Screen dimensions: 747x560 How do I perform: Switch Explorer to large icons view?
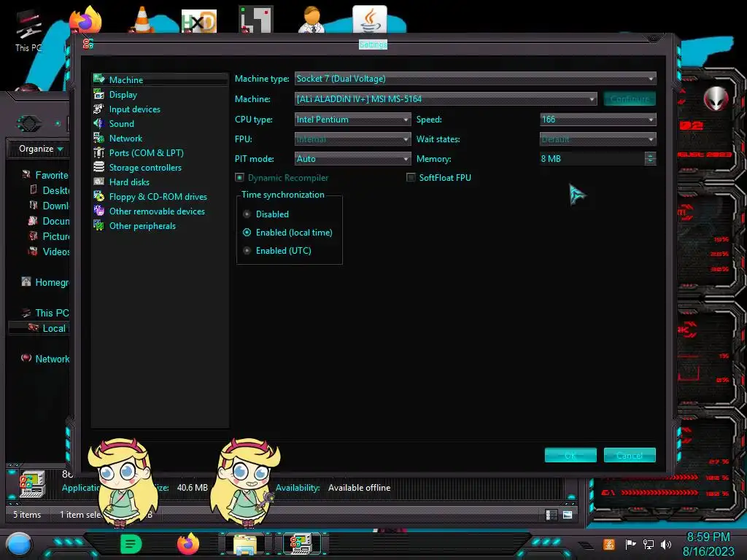click(x=568, y=515)
